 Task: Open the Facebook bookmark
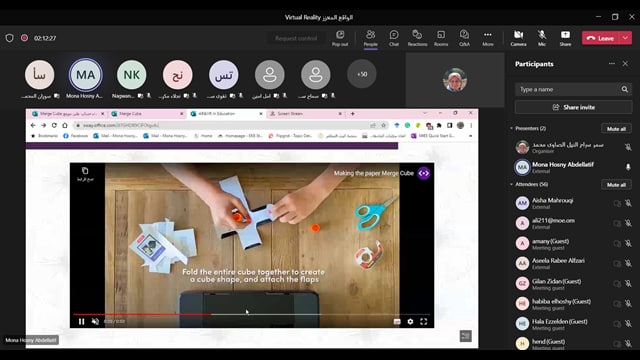pyautogui.click(x=76, y=136)
